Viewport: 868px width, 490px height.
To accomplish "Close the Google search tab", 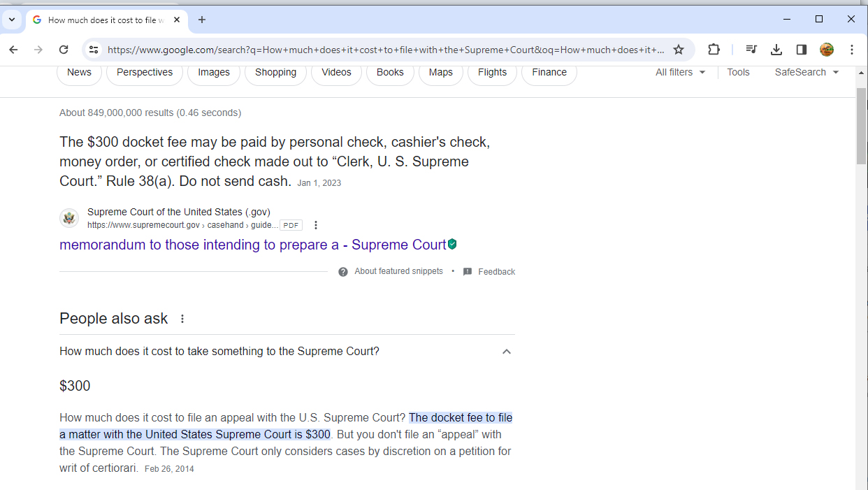I will (177, 20).
